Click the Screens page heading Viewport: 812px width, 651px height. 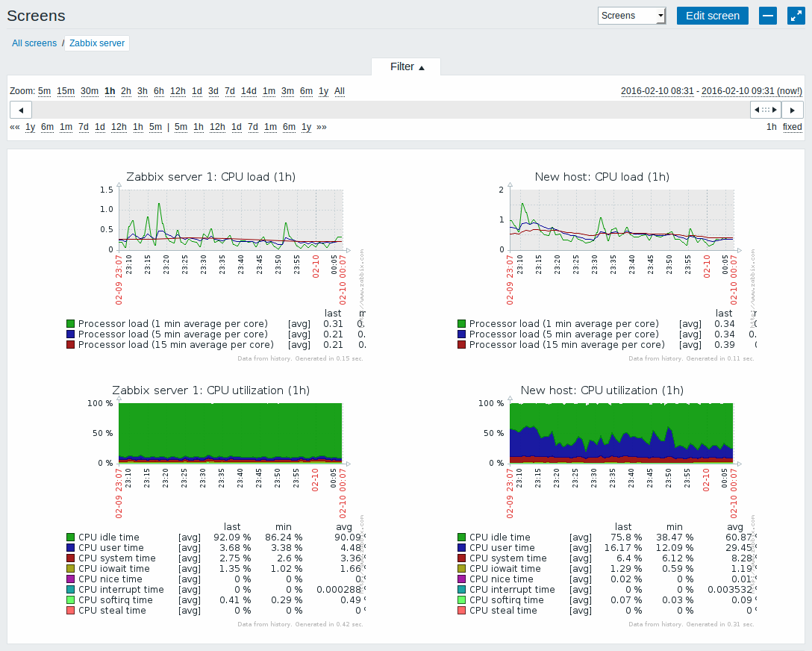click(37, 16)
